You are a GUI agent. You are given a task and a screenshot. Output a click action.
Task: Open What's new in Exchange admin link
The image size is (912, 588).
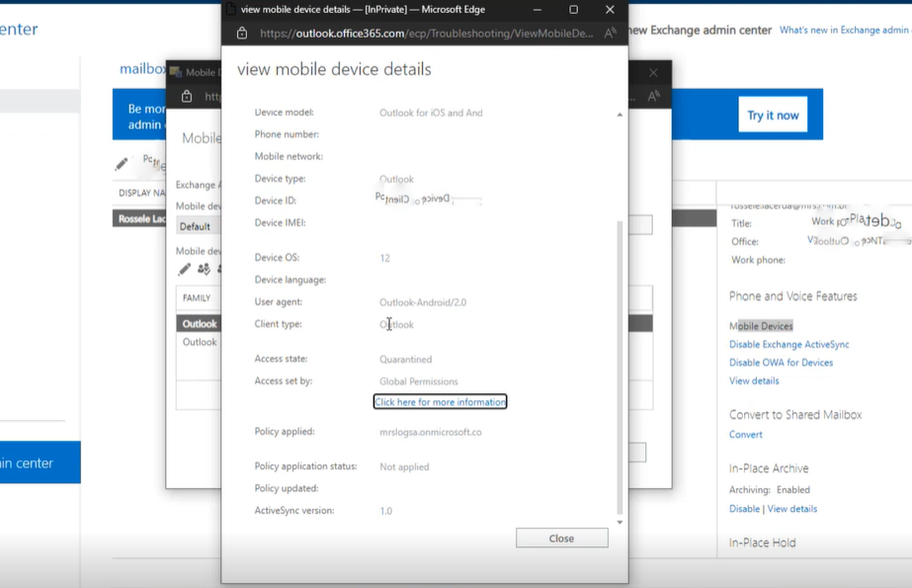tap(845, 30)
